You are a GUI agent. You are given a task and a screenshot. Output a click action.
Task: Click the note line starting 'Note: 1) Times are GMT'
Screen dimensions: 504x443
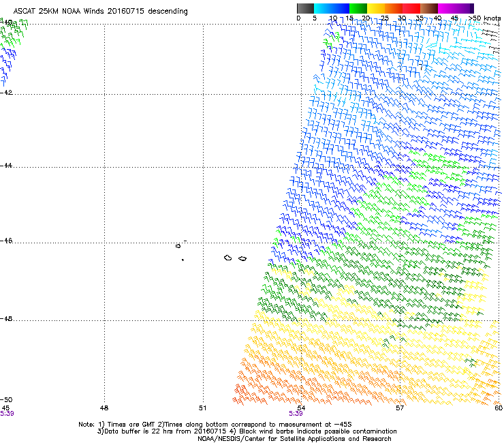[215, 425]
